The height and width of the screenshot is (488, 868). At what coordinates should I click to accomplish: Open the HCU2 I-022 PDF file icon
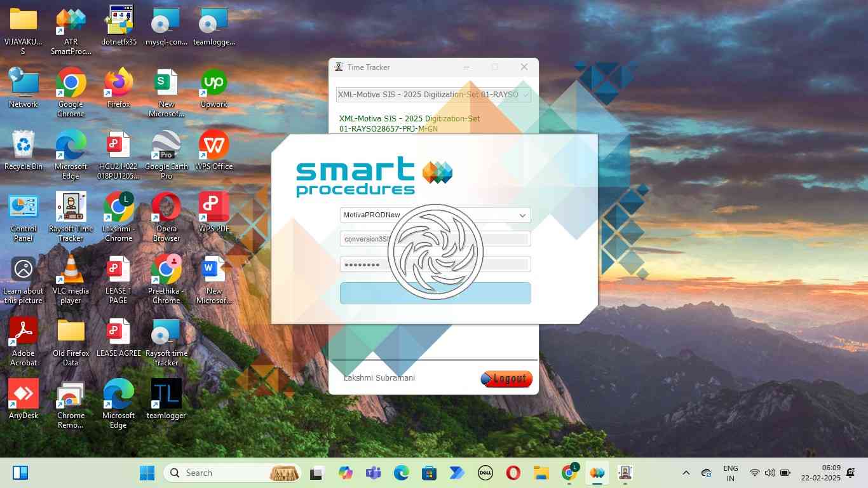click(x=119, y=155)
